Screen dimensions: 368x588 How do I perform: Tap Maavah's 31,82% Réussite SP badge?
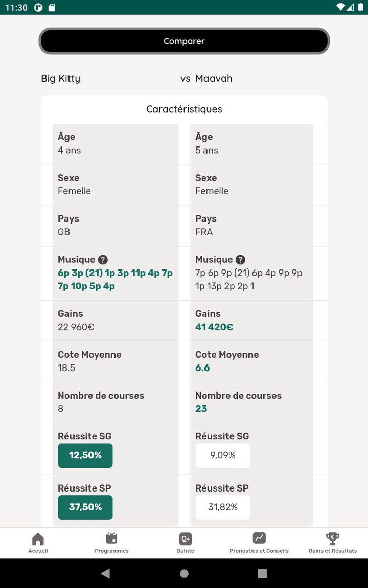coord(223,507)
